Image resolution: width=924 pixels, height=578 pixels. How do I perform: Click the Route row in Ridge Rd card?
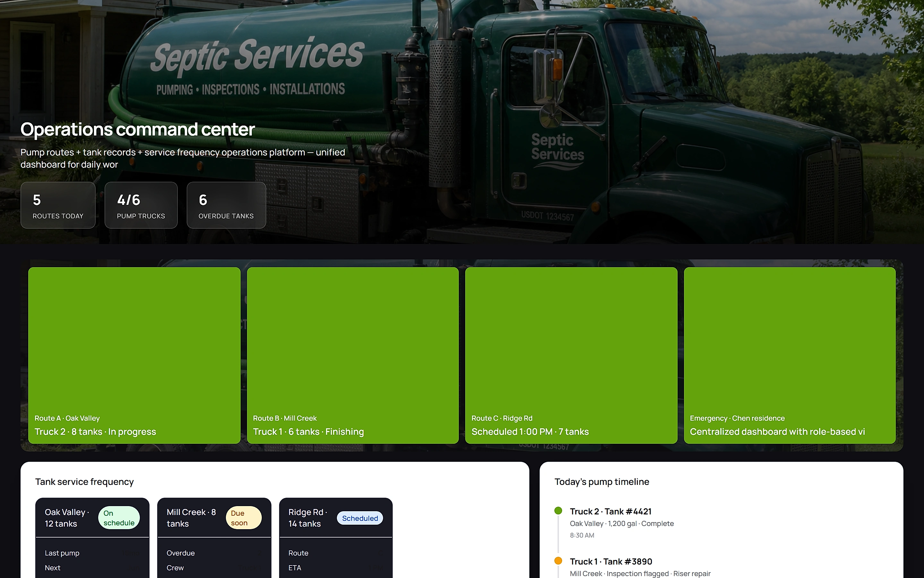coord(336,553)
